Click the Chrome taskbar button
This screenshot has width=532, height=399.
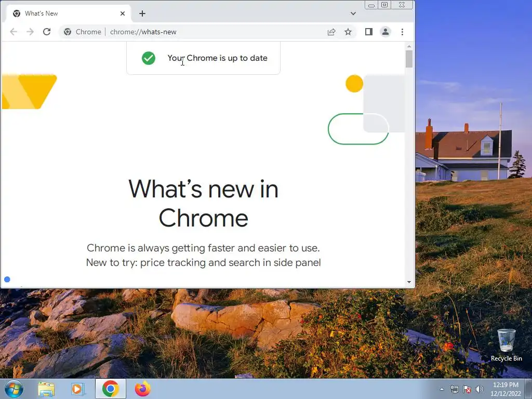point(110,389)
